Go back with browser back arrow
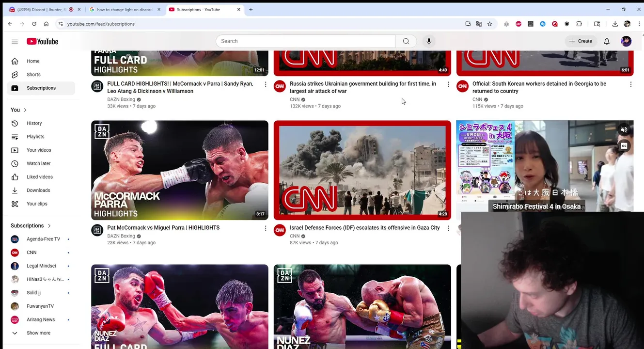Image resolution: width=644 pixels, height=349 pixels. click(10, 24)
